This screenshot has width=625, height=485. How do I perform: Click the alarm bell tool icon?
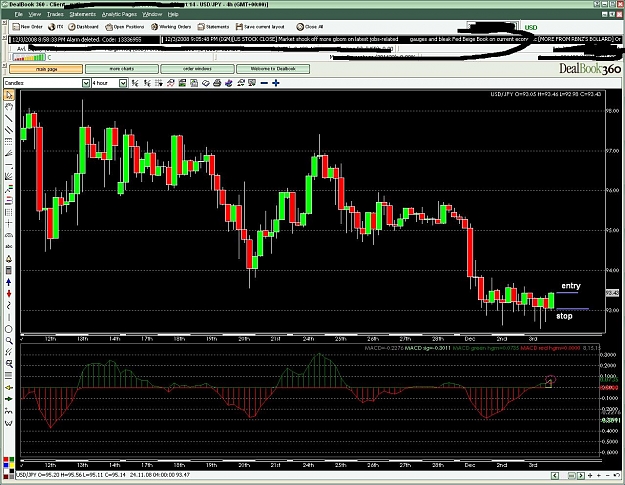point(9,259)
